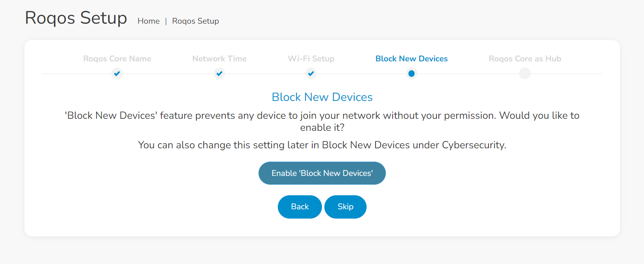Click the Roqos Setup page title
644x264 pixels.
[76, 18]
